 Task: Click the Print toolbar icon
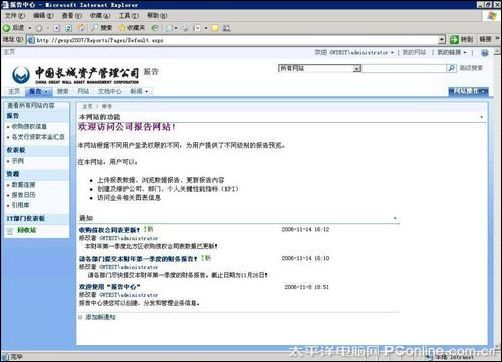click(x=185, y=28)
